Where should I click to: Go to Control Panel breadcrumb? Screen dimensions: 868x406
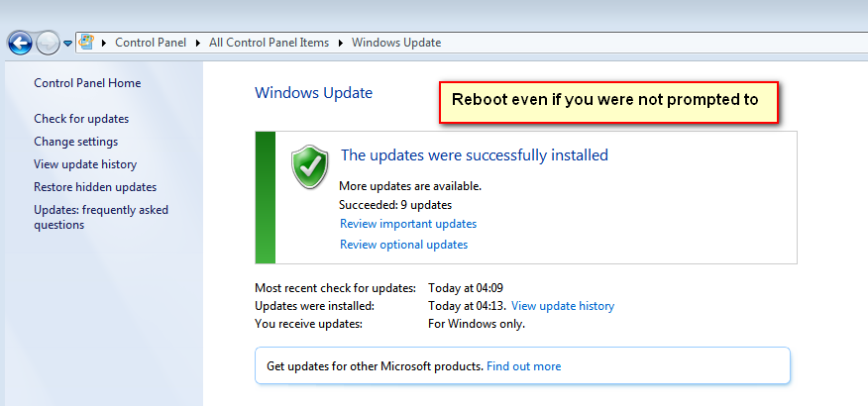150,43
